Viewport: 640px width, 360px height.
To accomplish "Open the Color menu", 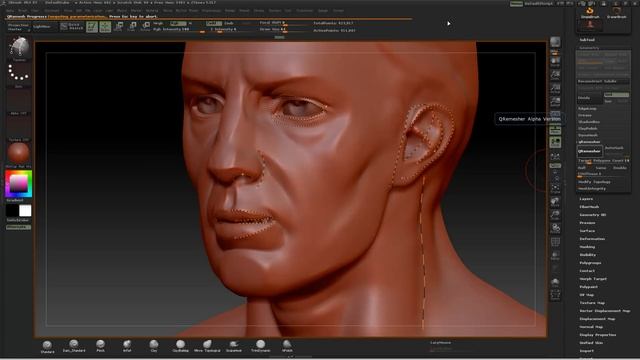I will click(36, 11).
